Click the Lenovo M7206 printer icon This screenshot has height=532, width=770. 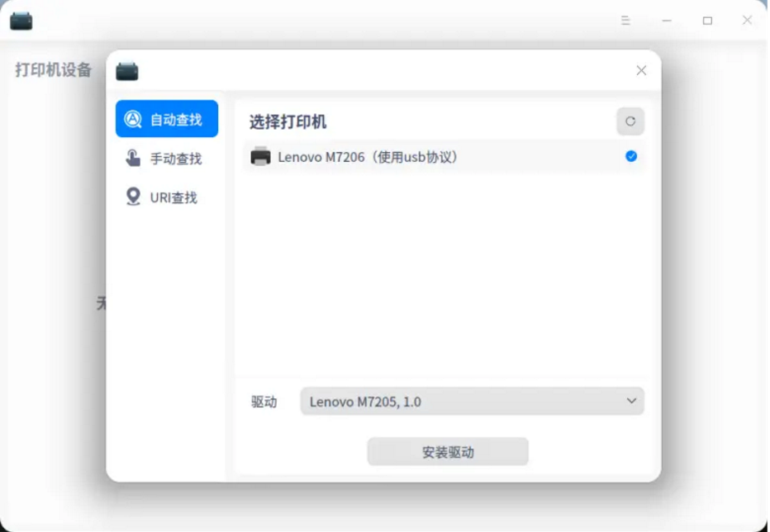260,157
